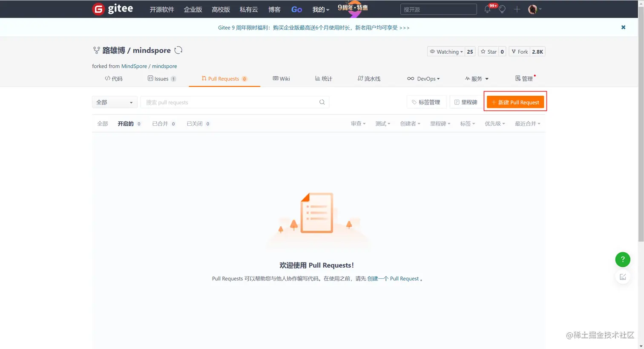Click the 标签管理 button
Screen dimensions: 644x349
click(426, 102)
